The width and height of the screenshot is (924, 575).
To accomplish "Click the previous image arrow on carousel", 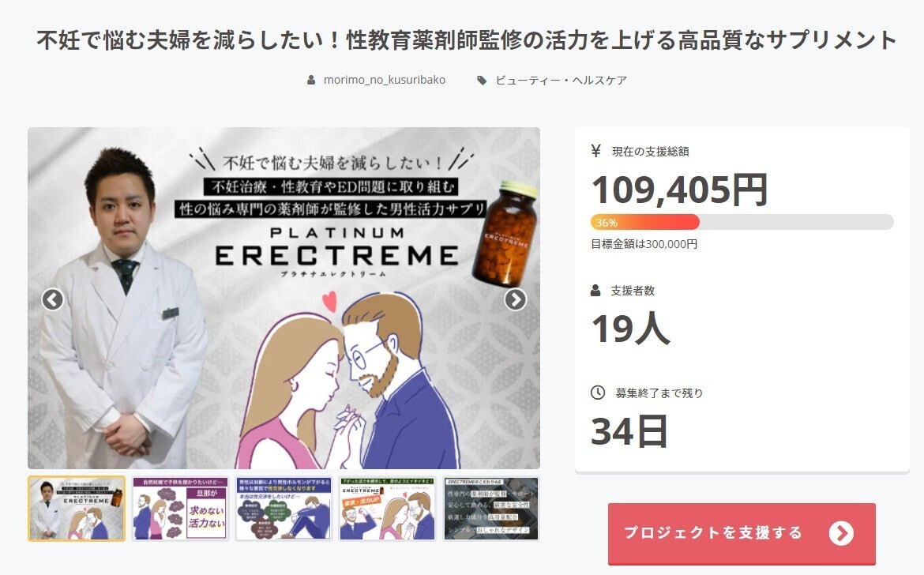I will pos(52,300).
